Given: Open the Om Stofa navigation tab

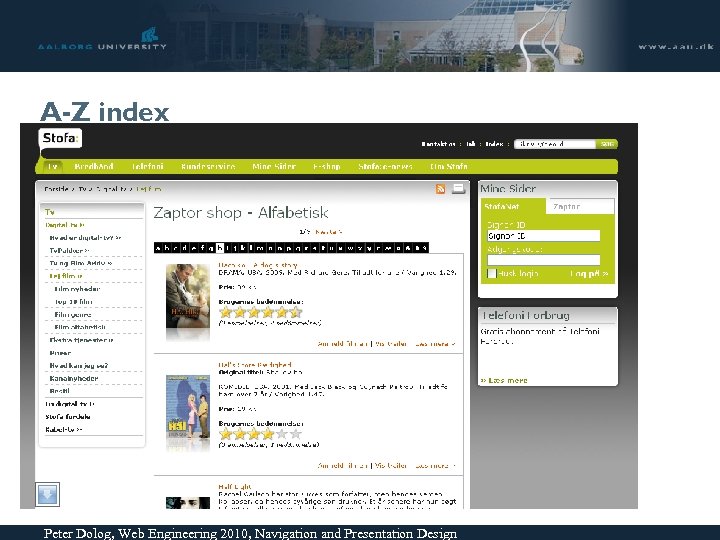Looking at the screenshot, I should (449, 166).
